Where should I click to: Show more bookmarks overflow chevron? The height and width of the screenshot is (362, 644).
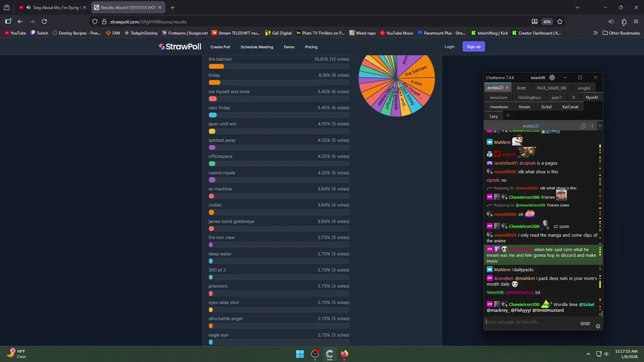[596, 33]
